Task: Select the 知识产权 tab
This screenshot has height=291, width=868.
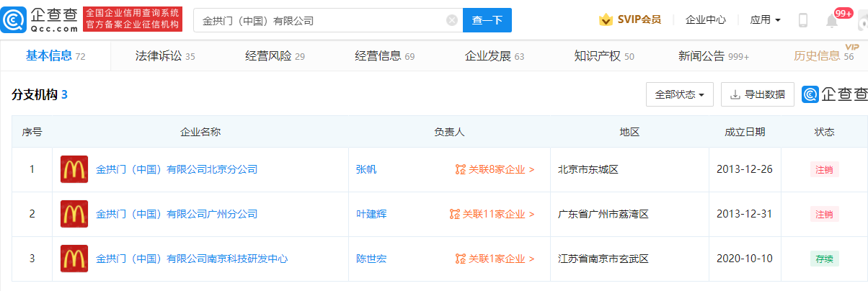Action: (x=604, y=55)
